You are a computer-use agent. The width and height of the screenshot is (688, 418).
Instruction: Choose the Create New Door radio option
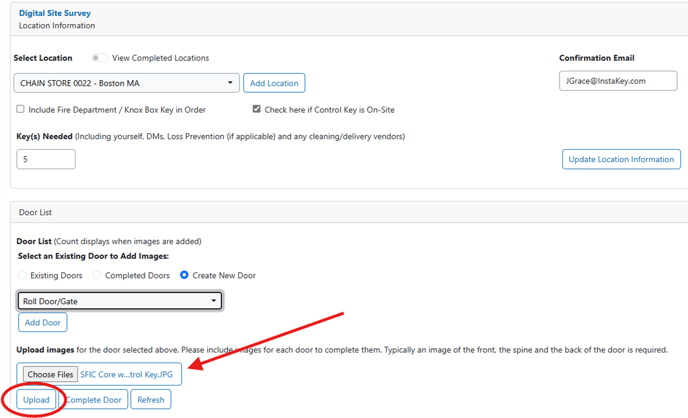coord(185,274)
